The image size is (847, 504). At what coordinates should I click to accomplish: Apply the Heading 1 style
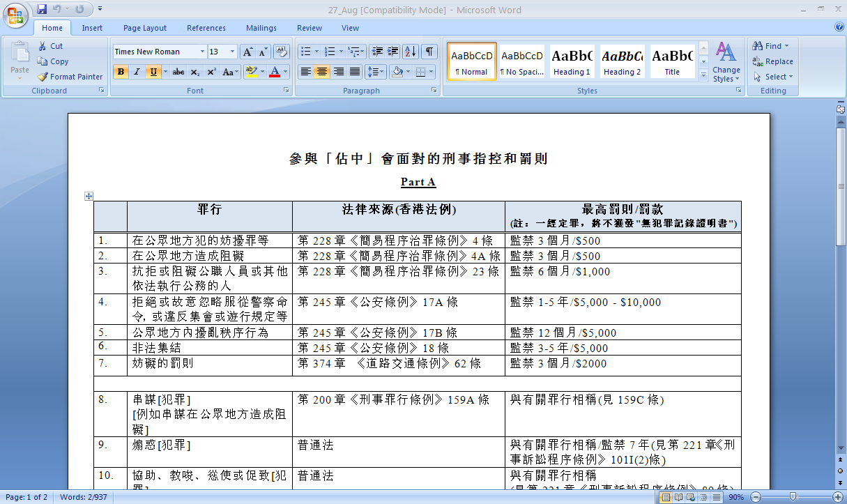(572, 61)
